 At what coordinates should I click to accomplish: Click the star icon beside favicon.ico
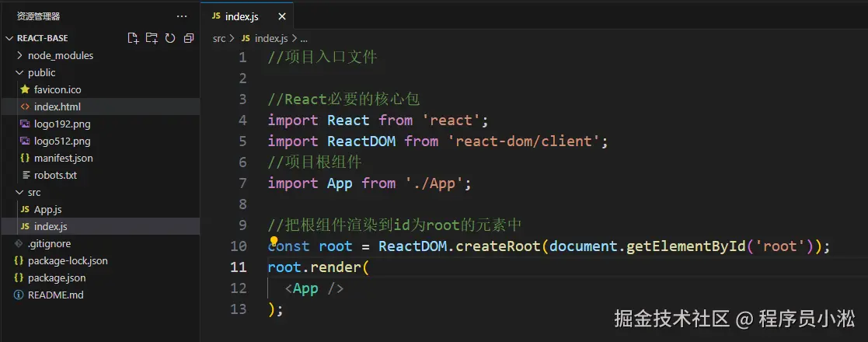coord(24,89)
